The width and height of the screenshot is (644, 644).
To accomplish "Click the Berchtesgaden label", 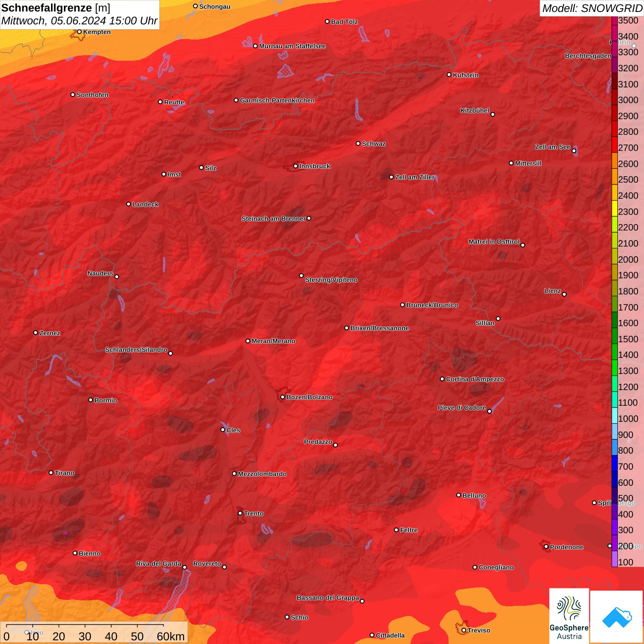I will click(588, 56).
